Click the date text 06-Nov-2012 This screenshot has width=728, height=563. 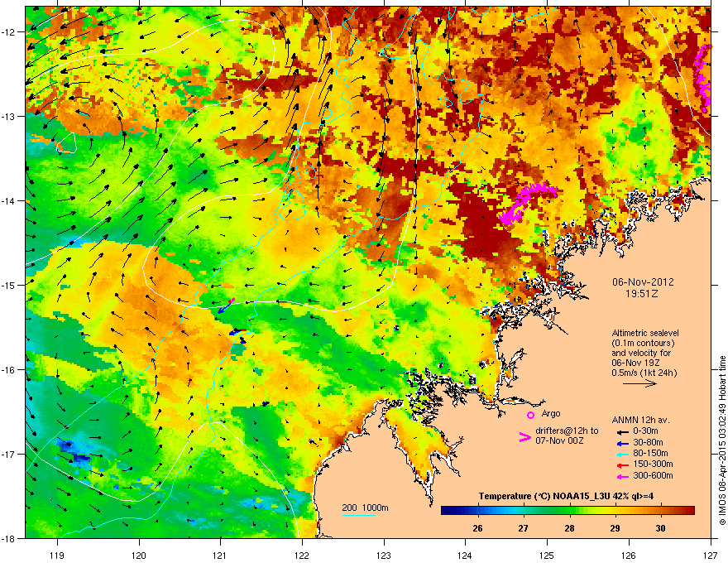[642, 282]
